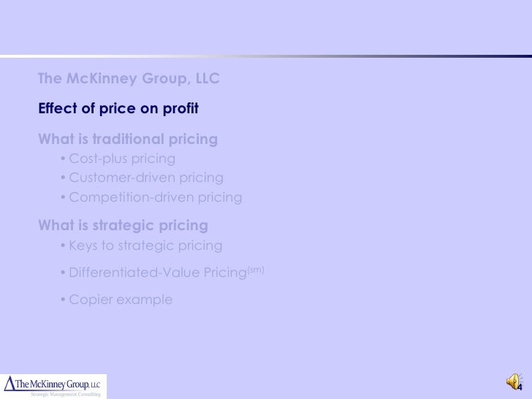Click the bullet dot before Copier example
The height and width of the screenshot is (399, 532).
63,300
